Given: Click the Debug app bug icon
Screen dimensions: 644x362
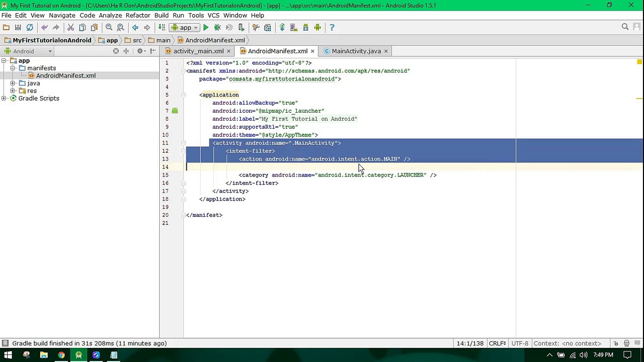Looking at the screenshot, I should 218,28.
